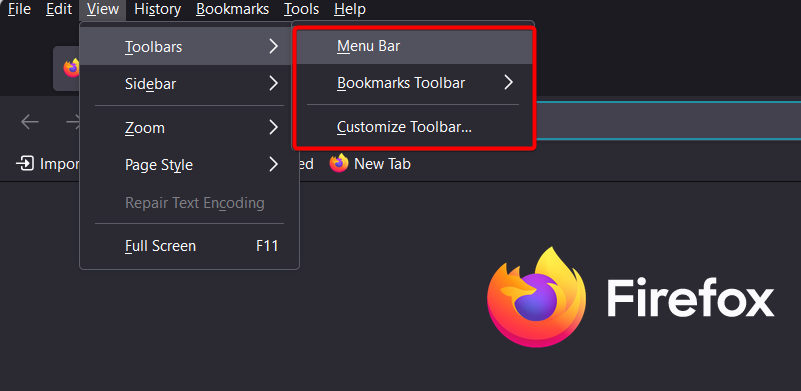Open the Help menu

click(x=349, y=9)
